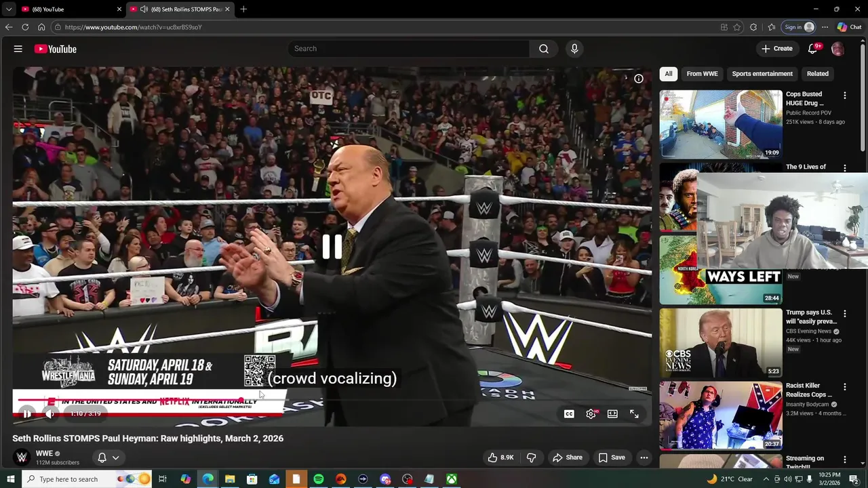Open Windows Start menu
Image resolution: width=868 pixels, height=488 pixels.
point(10,479)
